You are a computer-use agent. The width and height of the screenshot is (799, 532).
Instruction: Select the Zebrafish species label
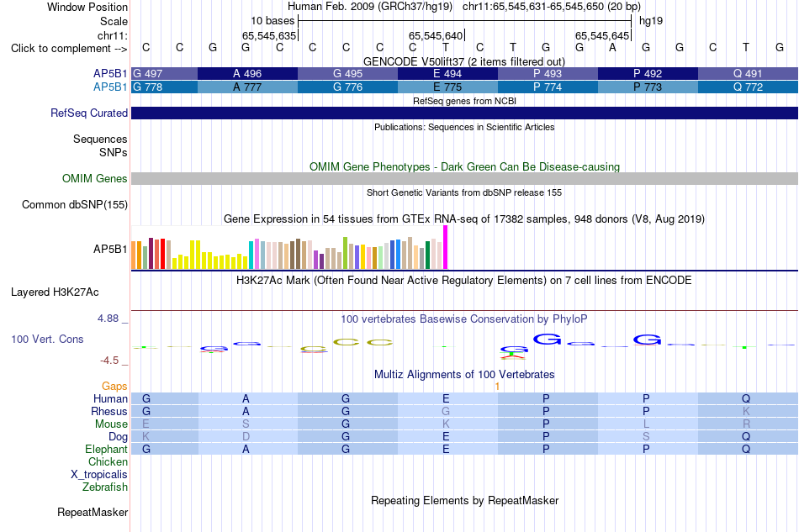click(x=105, y=487)
